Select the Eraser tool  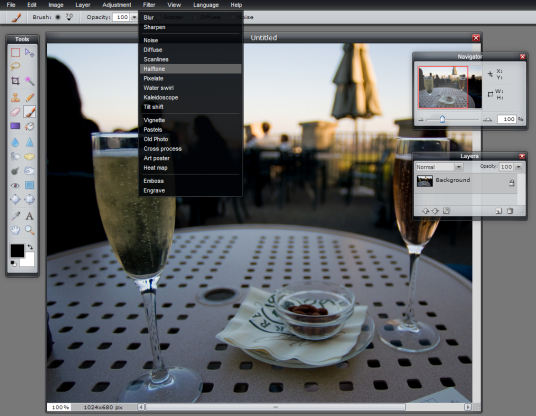[x=15, y=112]
